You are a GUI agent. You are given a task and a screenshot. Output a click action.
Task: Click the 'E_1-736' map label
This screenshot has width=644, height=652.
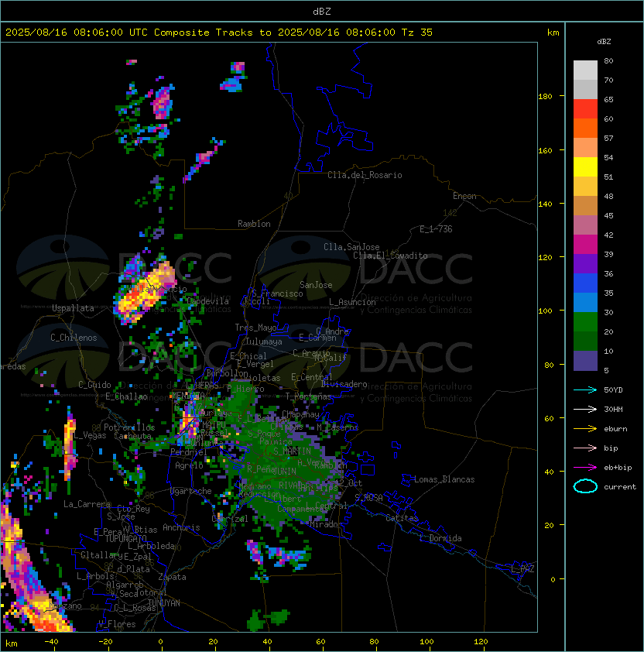click(x=436, y=229)
